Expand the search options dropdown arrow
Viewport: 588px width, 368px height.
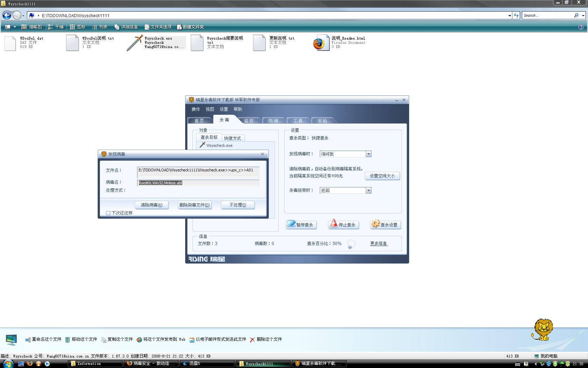[x=583, y=15]
